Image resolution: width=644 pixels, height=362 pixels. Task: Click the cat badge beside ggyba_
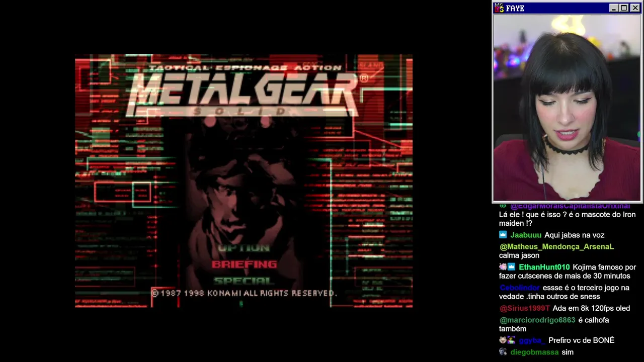(503, 340)
